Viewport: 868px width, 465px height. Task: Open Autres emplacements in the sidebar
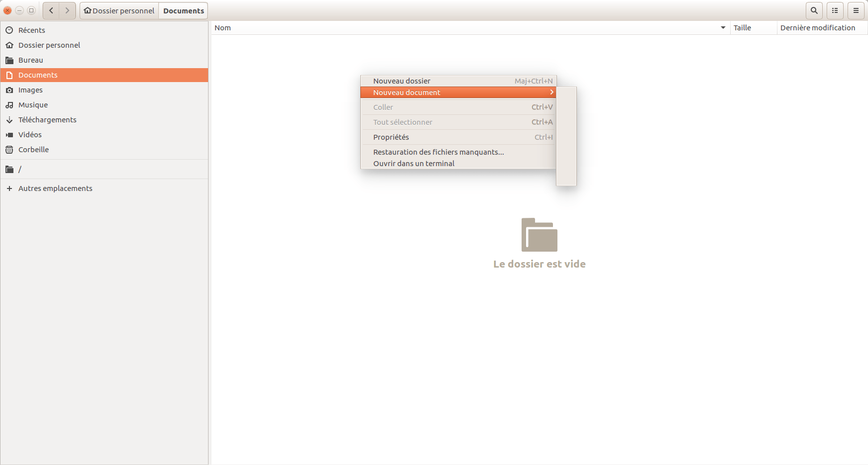tap(104, 188)
